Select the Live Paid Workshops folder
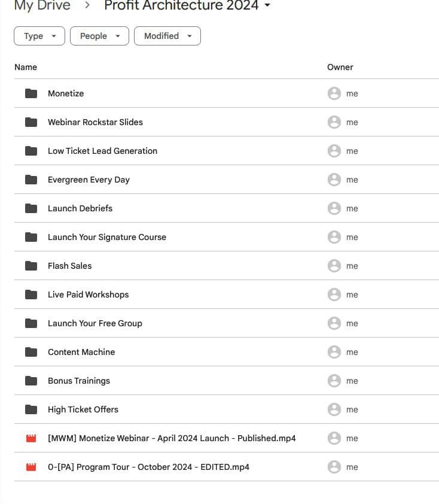The image size is (439, 504). click(x=88, y=294)
